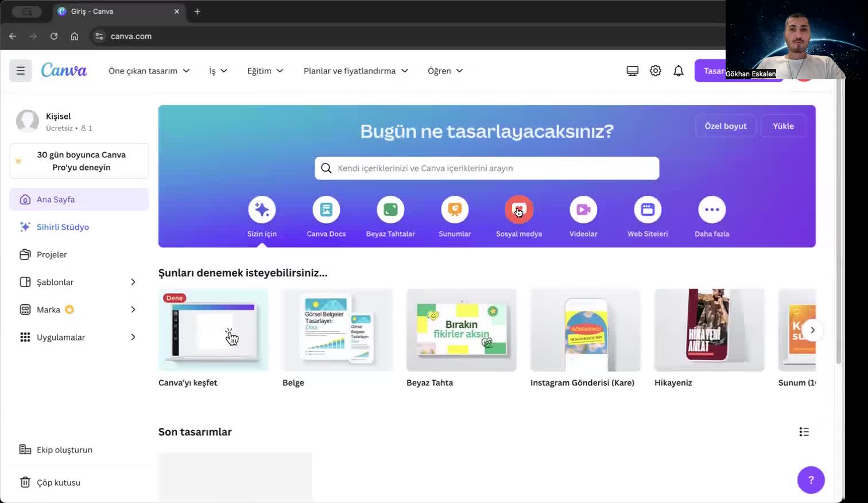Screen dimensions: 868x503
Task: Click the Özel boyut button
Action: [726, 126]
